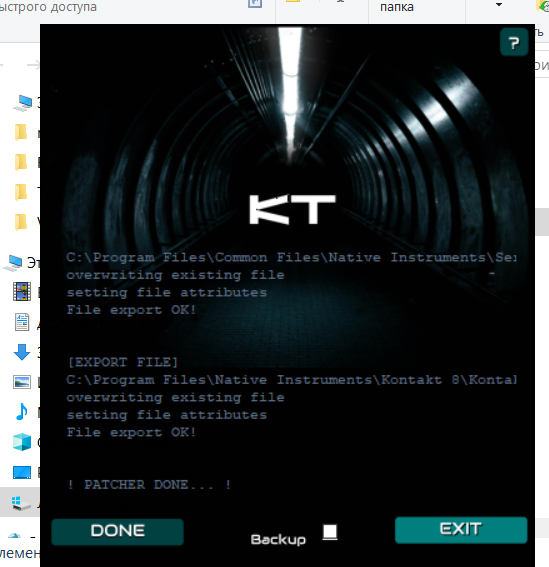The height and width of the screenshot is (567, 549).
Task: Open Downloads via the blue arrow icon
Action: click(22, 352)
